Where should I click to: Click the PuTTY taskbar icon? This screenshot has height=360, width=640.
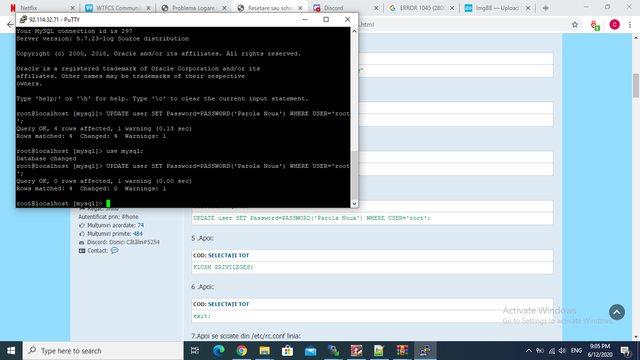tap(425, 351)
